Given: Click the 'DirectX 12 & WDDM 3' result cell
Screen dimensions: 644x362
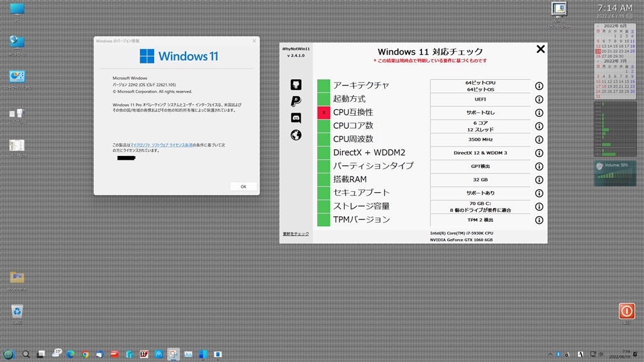Looking at the screenshot, I should coord(480,153).
